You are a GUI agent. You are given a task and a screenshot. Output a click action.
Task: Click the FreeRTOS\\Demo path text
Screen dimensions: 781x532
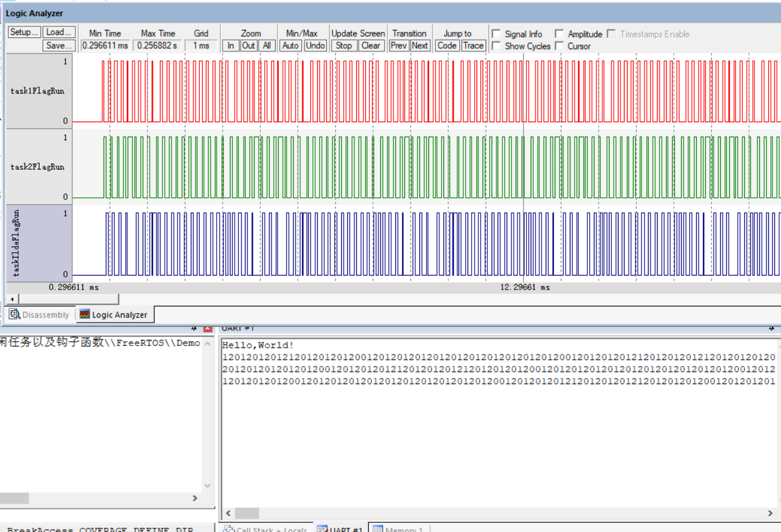pyautogui.click(x=153, y=343)
